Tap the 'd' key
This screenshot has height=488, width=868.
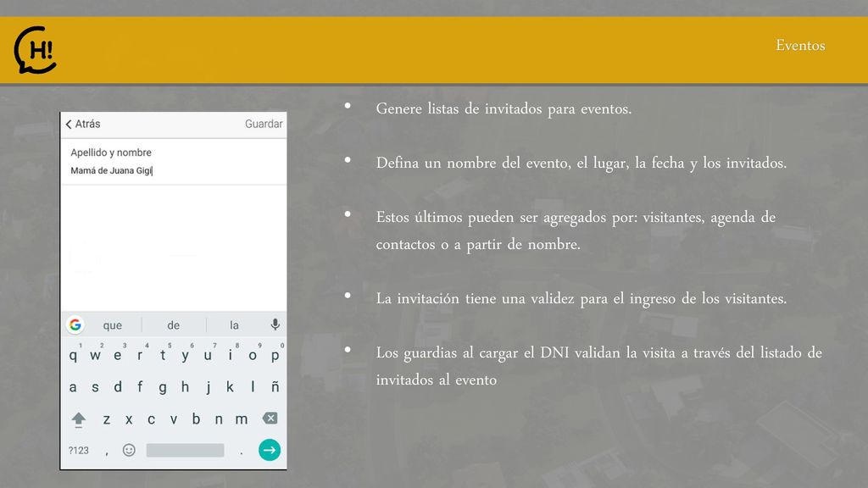tap(117, 387)
